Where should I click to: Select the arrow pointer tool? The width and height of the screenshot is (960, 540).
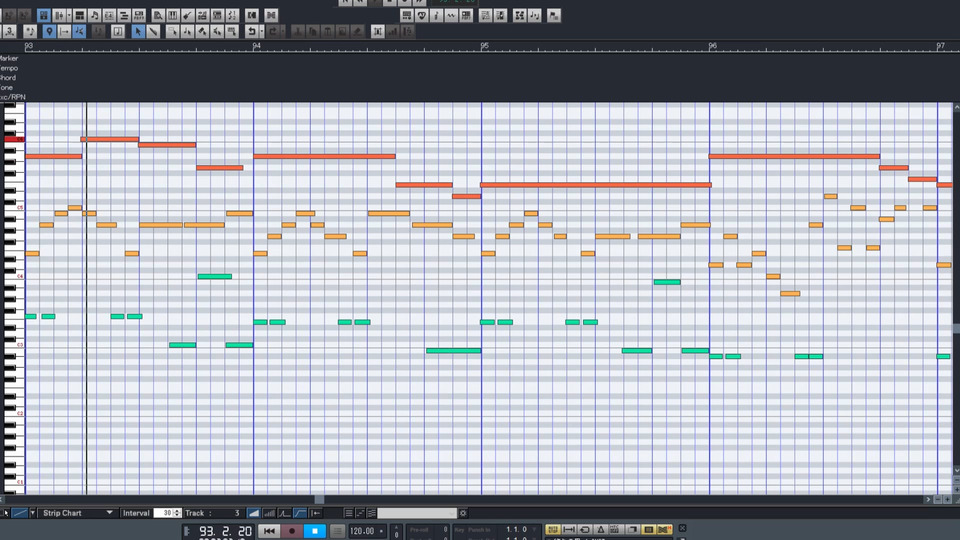point(138,31)
